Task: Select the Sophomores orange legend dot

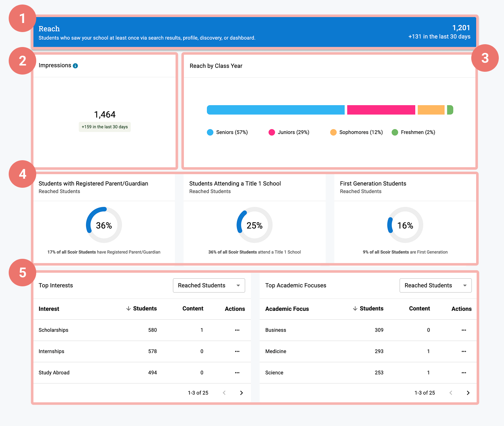Action: coord(333,132)
